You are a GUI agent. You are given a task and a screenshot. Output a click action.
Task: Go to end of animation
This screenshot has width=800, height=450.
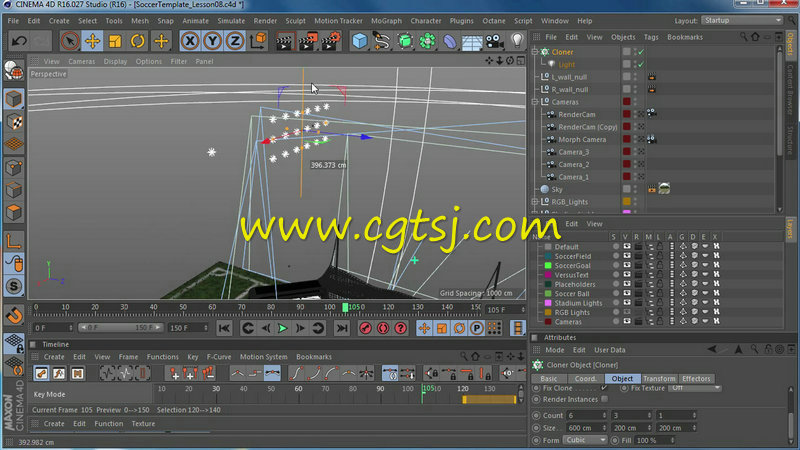[342, 328]
